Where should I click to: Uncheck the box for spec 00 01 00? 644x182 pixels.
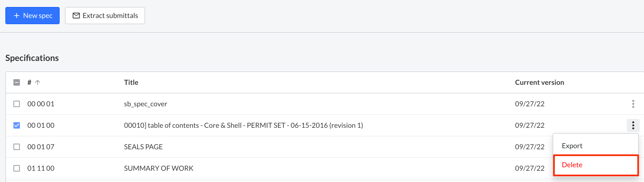click(17, 125)
